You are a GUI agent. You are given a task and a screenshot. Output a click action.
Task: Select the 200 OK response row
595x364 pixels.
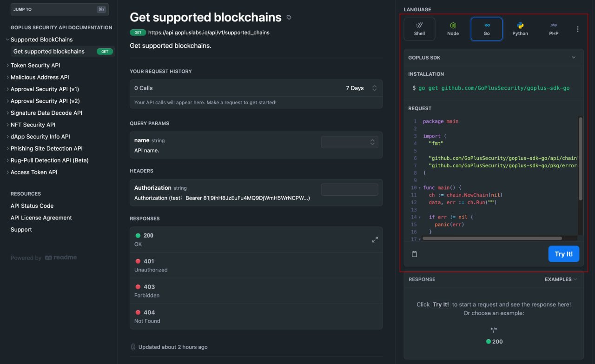point(256,240)
